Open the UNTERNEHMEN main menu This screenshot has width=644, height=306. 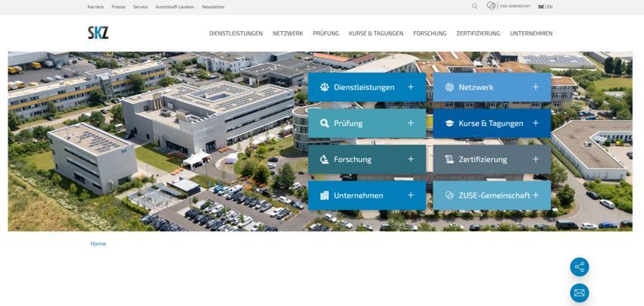(x=531, y=33)
